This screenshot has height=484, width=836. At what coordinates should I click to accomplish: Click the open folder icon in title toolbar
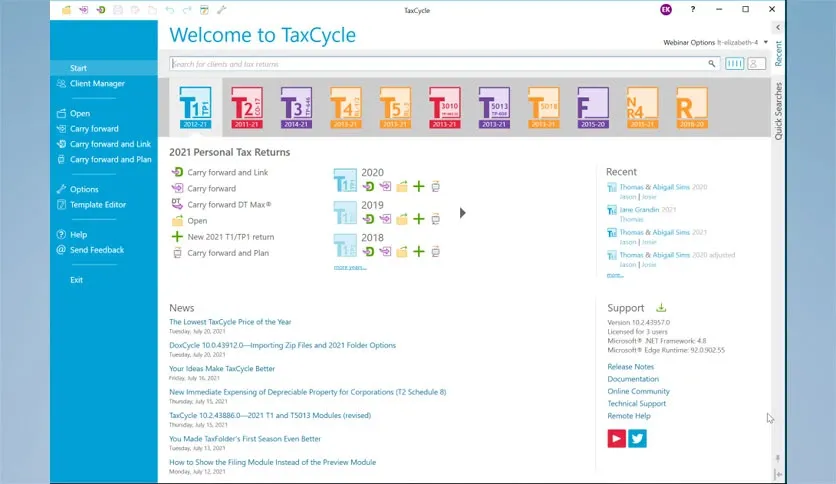pyautogui.click(x=66, y=10)
